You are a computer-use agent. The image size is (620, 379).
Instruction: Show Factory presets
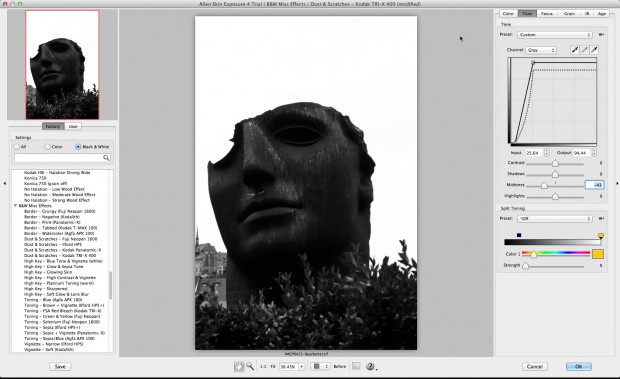pyautogui.click(x=53, y=126)
